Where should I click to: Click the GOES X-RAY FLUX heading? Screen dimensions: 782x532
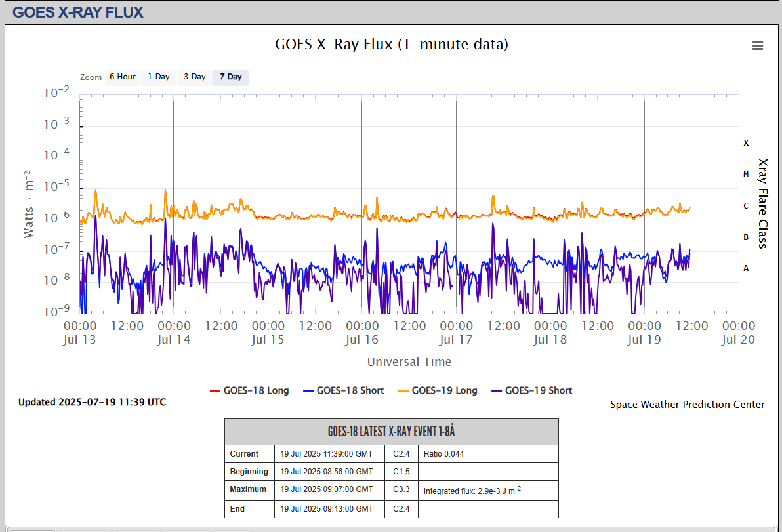78,12
